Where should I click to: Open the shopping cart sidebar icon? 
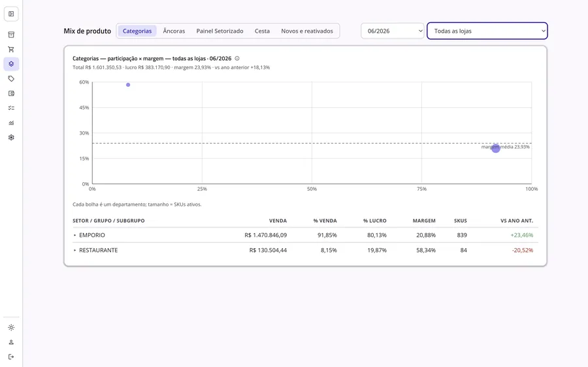pos(11,50)
